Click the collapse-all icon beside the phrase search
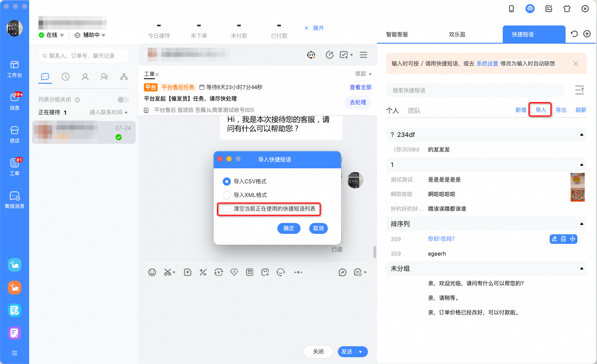597x364 pixels. pyautogui.click(x=579, y=90)
